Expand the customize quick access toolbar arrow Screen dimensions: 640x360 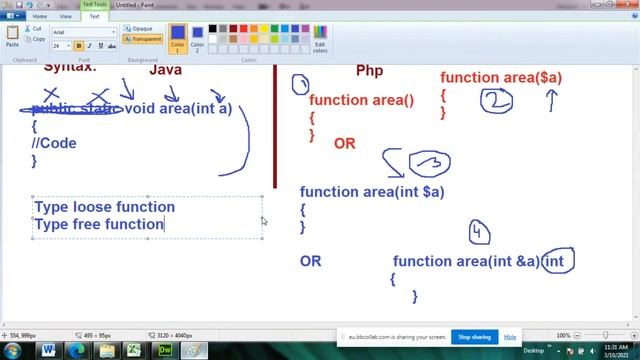pyautogui.click(x=49, y=6)
